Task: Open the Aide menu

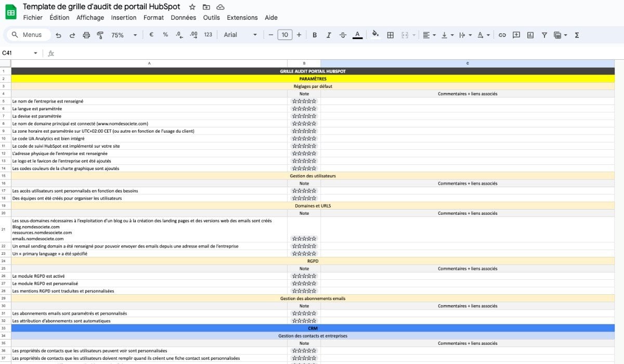Action: pyautogui.click(x=271, y=18)
